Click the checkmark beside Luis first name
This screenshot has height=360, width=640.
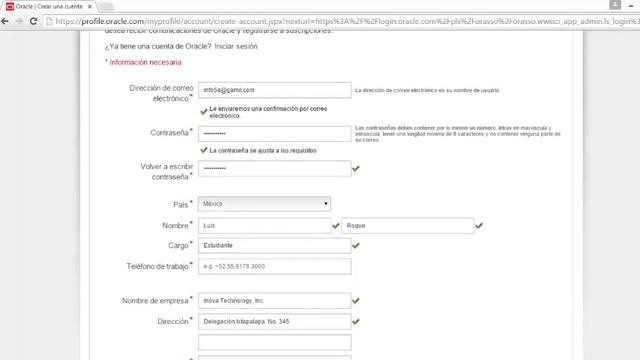tap(336, 225)
